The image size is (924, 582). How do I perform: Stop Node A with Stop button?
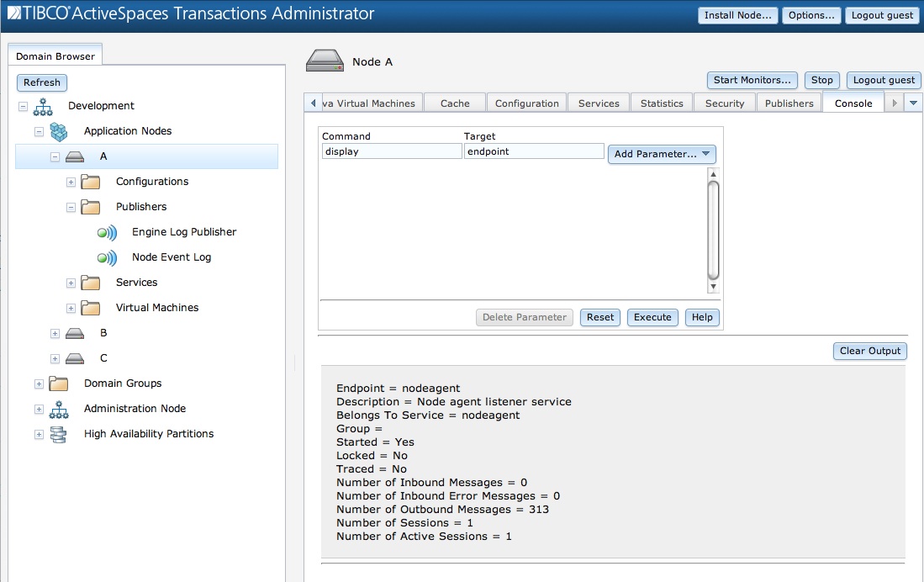pos(821,80)
